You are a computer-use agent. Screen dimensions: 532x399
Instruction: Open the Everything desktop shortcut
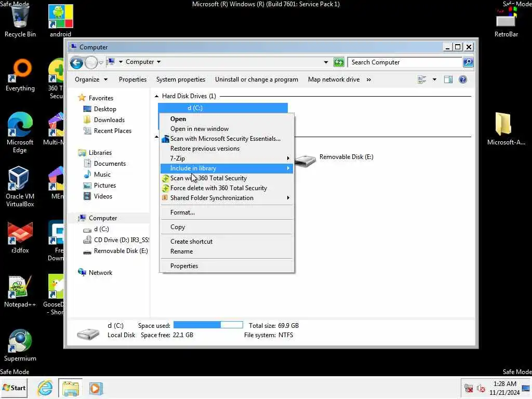tap(20, 75)
